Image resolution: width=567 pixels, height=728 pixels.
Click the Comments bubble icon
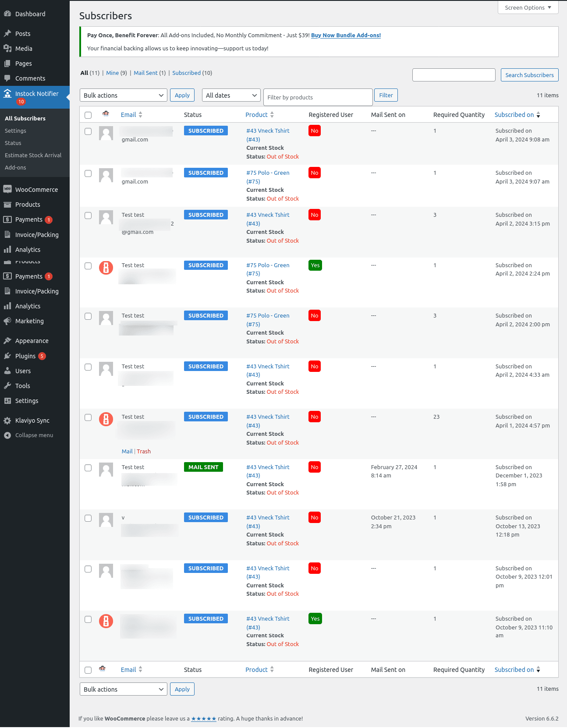(x=7, y=78)
